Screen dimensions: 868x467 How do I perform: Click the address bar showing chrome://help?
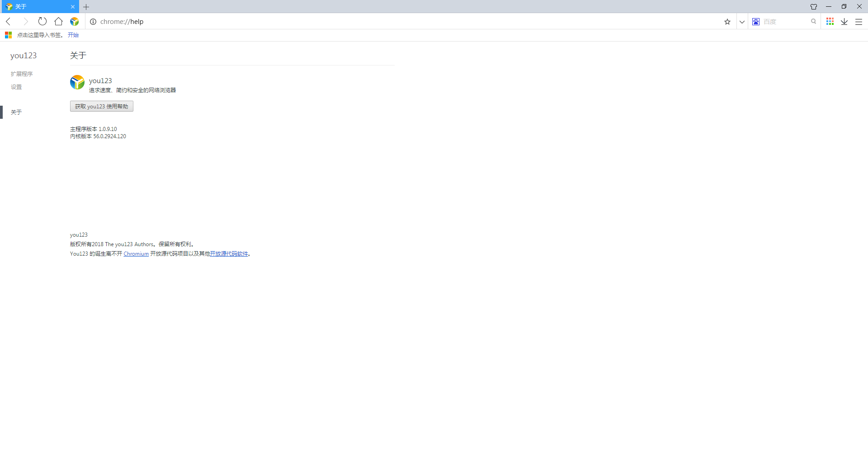point(402,22)
